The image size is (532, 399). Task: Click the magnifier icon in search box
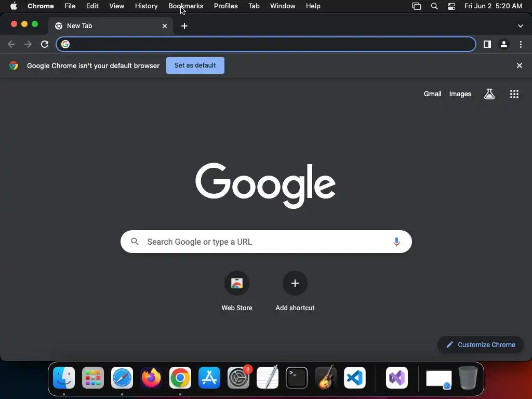coord(135,241)
